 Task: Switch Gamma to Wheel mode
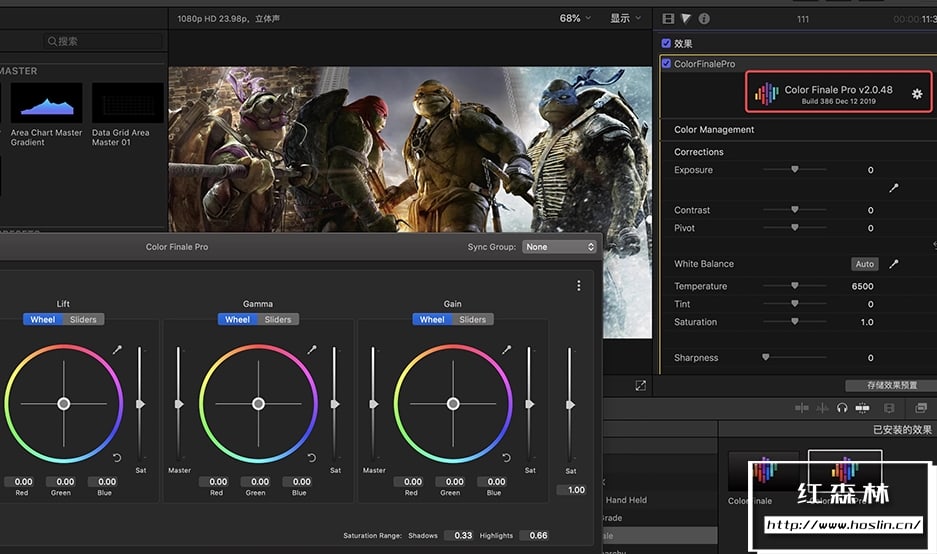[x=238, y=319]
